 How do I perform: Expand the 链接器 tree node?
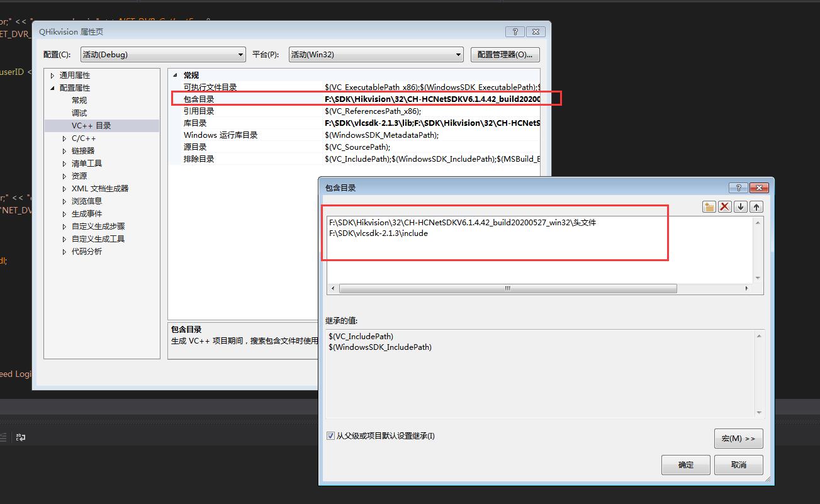pos(64,151)
